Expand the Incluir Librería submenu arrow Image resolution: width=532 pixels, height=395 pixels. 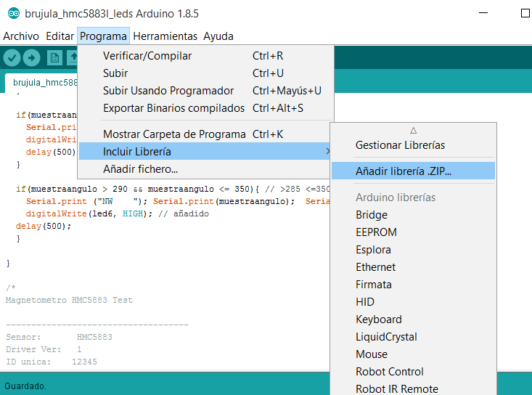[327, 152]
